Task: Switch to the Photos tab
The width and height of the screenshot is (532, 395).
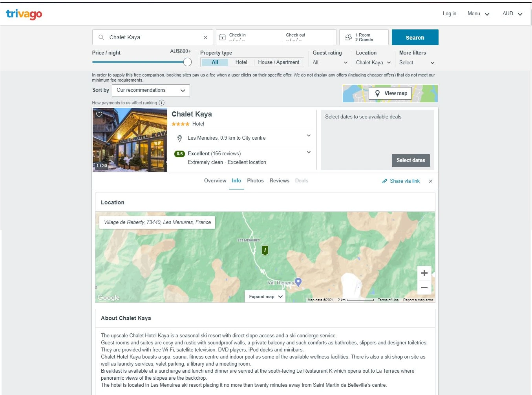Action: [255, 181]
